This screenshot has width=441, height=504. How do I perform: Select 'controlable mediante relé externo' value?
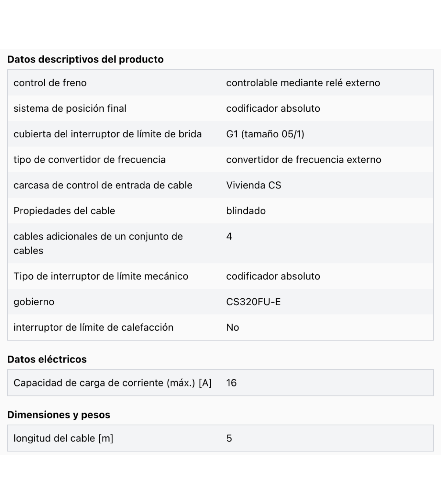point(303,83)
